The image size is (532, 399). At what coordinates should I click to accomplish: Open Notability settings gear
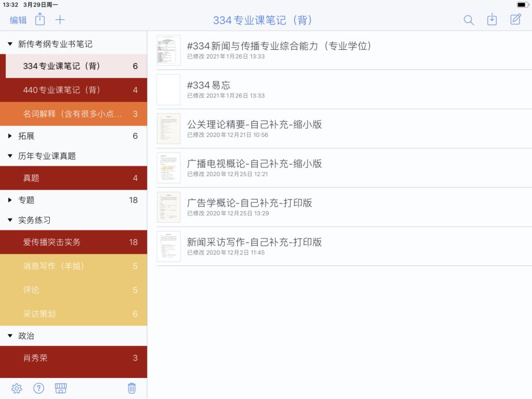click(x=16, y=388)
